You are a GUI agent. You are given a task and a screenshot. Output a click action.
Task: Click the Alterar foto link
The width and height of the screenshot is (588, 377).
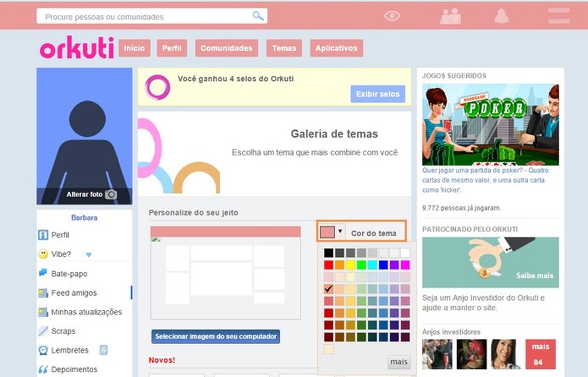click(84, 194)
